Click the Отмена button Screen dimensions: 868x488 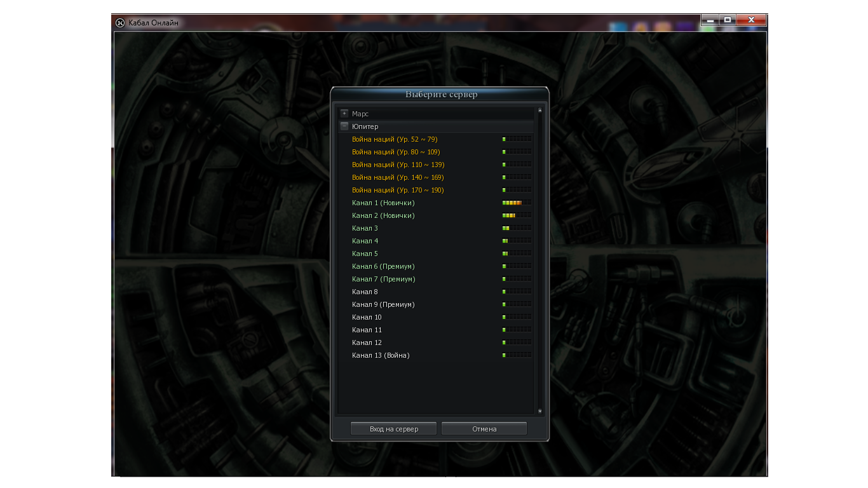(484, 429)
